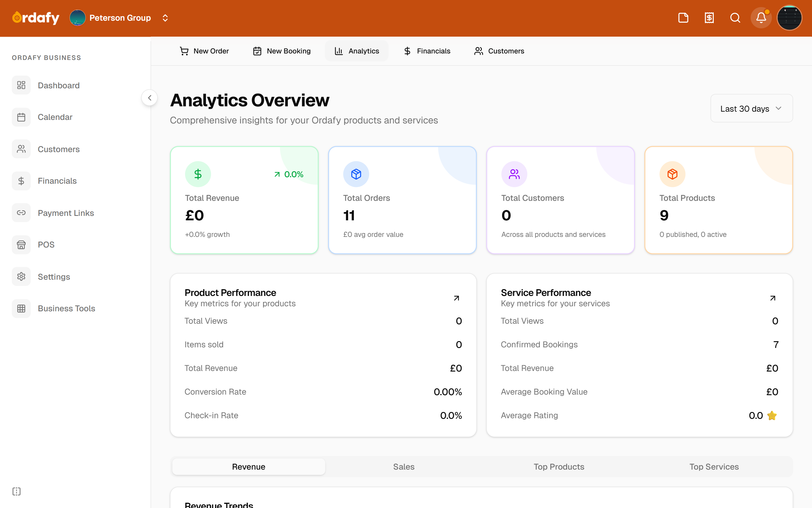
Task: Open Payment Links in the sidebar
Action: click(76, 213)
